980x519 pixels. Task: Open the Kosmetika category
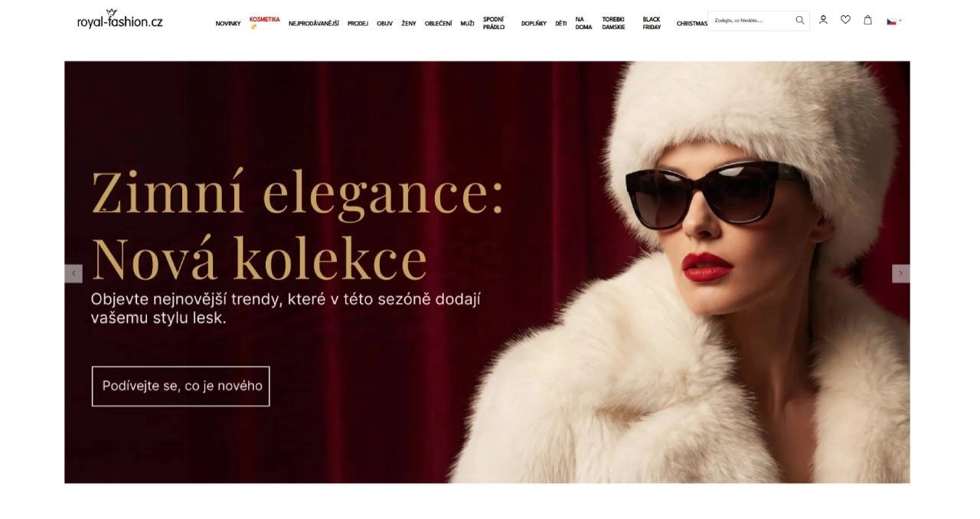point(264,20)
